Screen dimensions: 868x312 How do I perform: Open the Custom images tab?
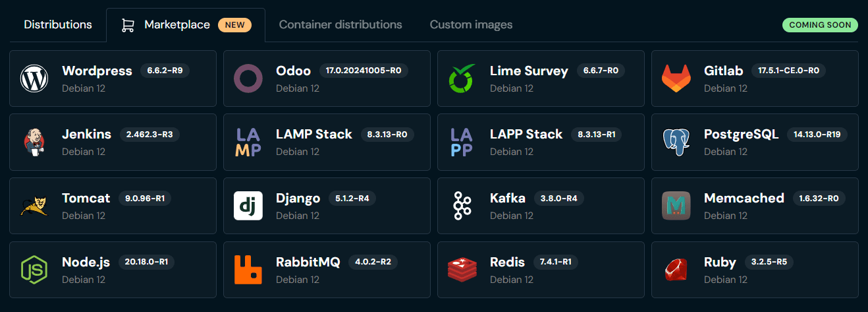click(471, 25)
